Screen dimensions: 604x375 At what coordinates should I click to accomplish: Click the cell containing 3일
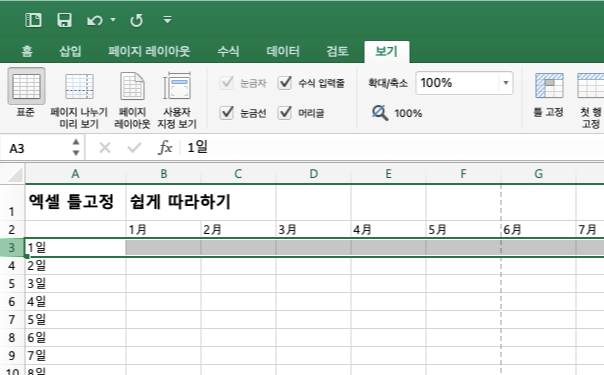coord(76,284)
